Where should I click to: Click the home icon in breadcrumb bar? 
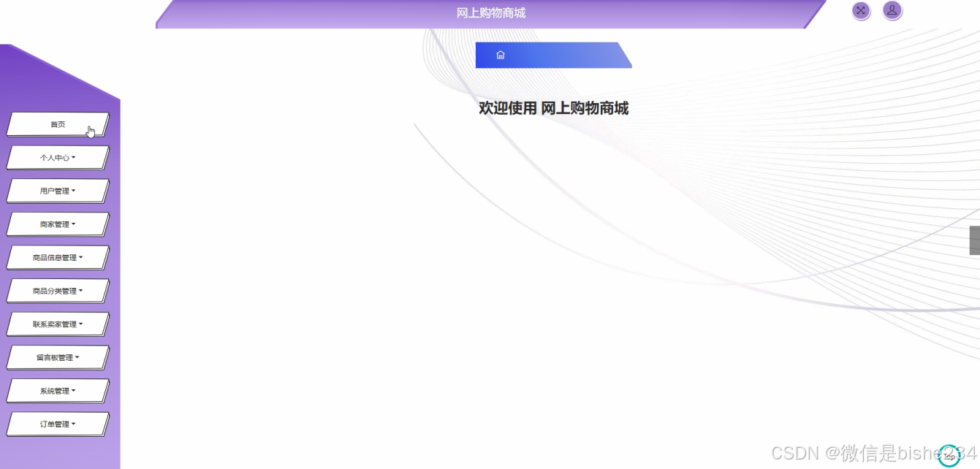(x=501, y=55)
